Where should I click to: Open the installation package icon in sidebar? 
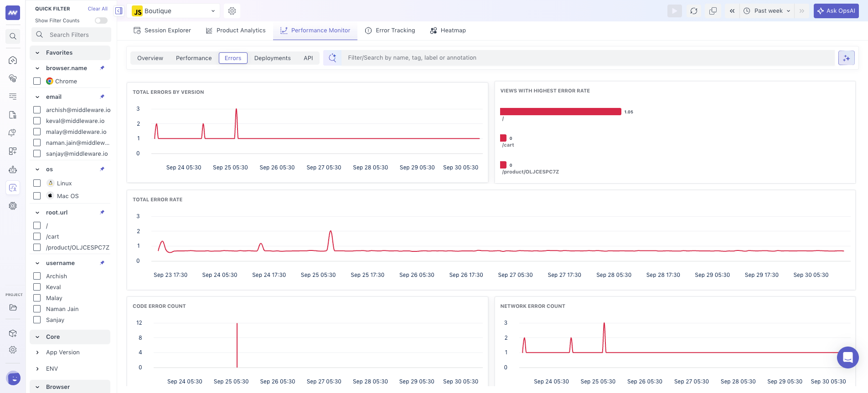click(13, 333)
